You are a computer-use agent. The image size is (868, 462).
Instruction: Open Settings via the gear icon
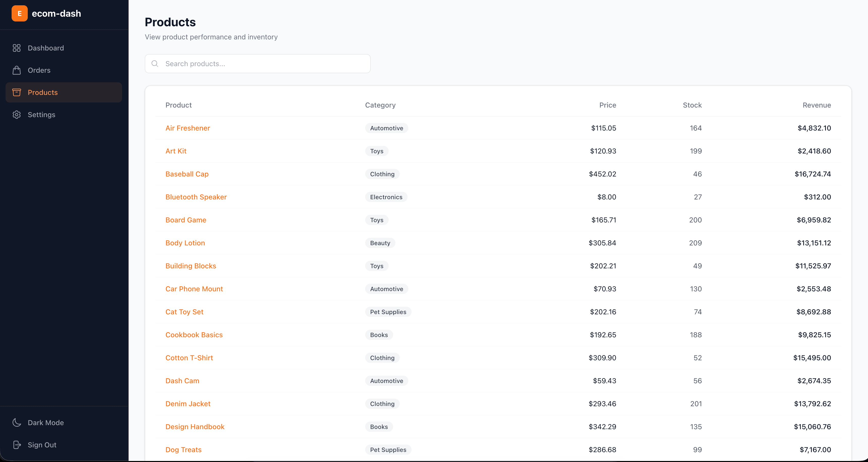point(17,115)
